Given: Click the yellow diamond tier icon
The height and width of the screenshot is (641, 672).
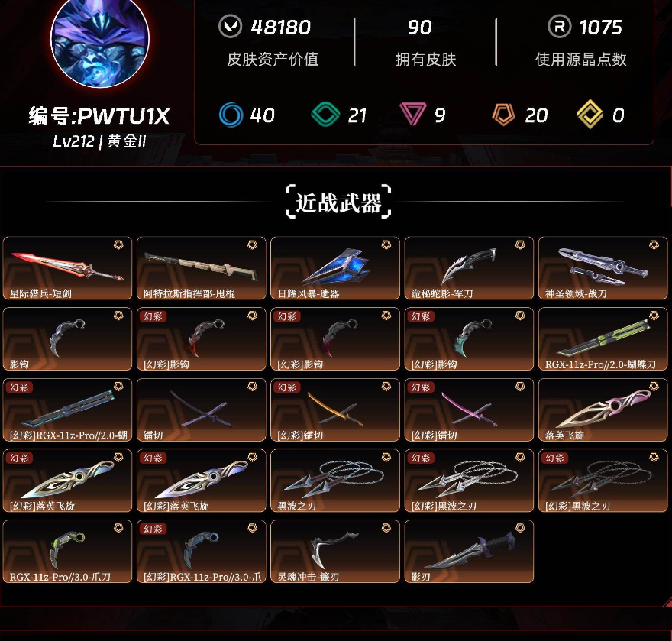Looking at the screenshot, I should coord(590,115).
